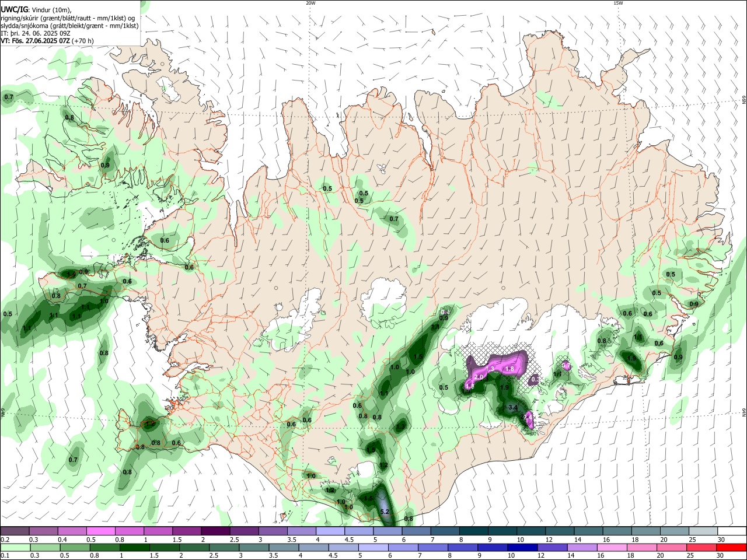747x560 pixels.
Task: Click the 'UWC/IG: Vindur (10m)' title text
Action: point(36,10)
